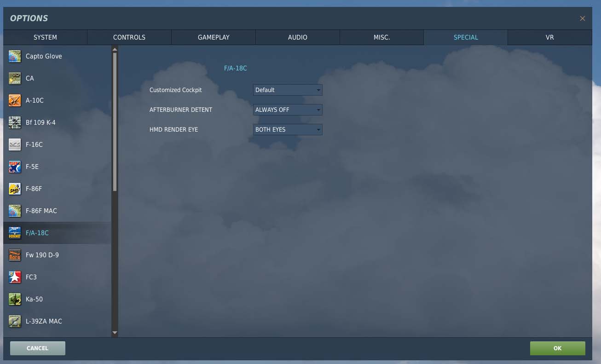Open the Customized Cockpit dropdown

point(288,90)
